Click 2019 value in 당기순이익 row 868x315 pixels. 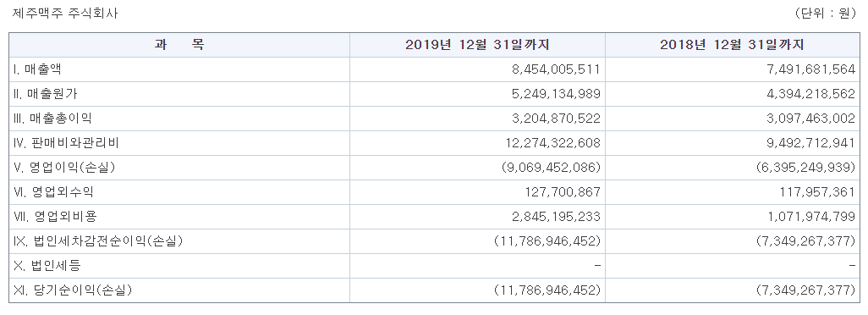(x=548, y=290)
